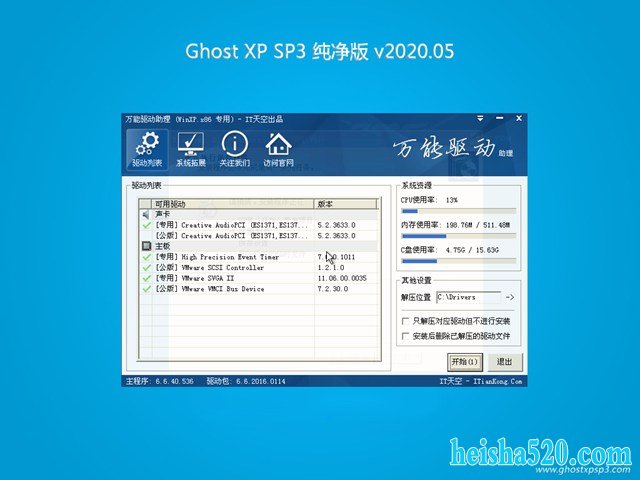The width and height of the screenshot is (640, 480).
Task: Enable 安装后删除已解压的驱动文件 checkbox
Action: click(405, 337)
